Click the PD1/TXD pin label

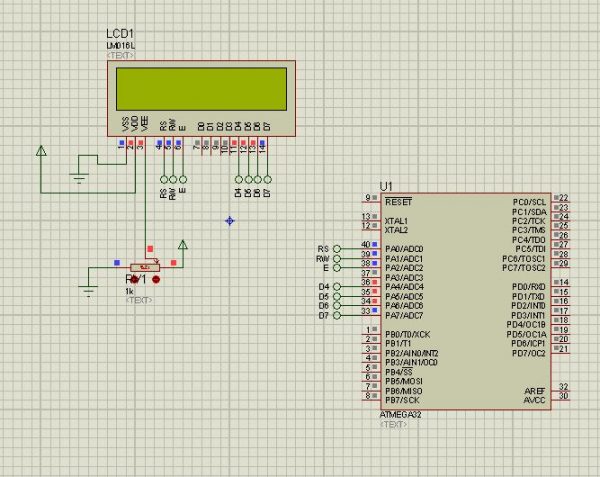click(x=528, y=296)
